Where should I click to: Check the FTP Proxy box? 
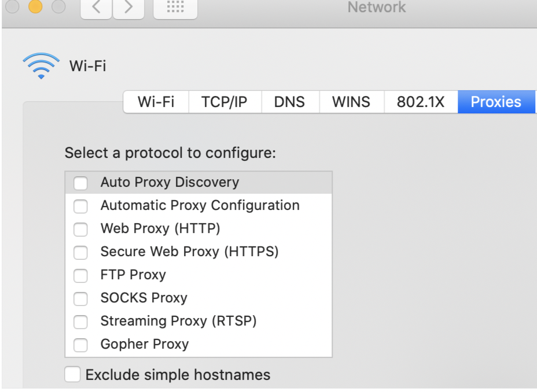80,275
